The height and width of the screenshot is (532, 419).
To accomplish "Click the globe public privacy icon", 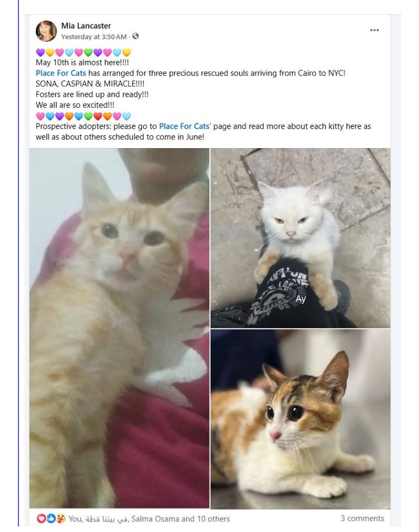I will [x=135, y=36].
